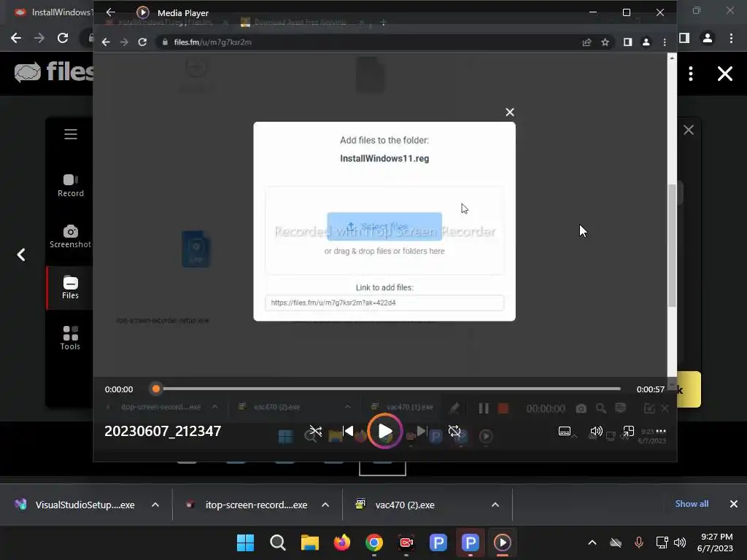Open Chrome from taskbar
The image size is (747, 560).
coord(374,542)
